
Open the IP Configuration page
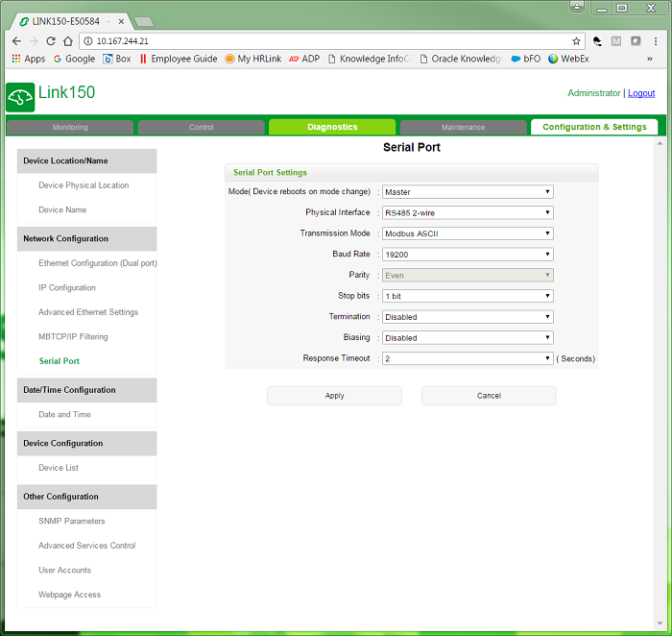pyautogui.click(x=67, y=287)
